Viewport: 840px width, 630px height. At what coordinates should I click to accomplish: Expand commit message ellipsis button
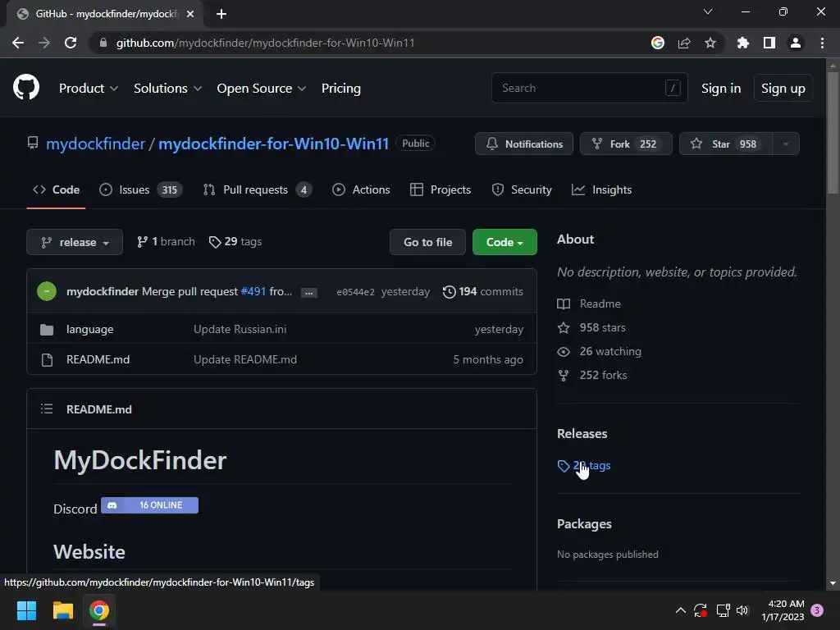click(308, 293)
